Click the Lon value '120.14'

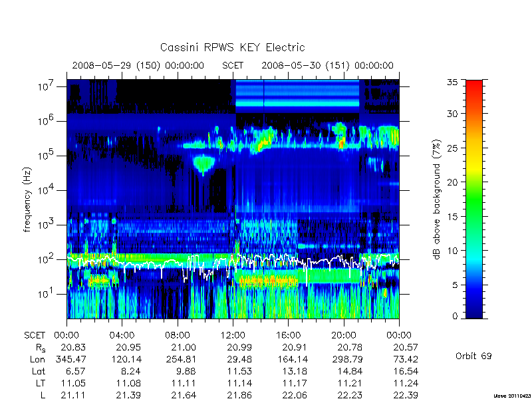tap(126, 359)
